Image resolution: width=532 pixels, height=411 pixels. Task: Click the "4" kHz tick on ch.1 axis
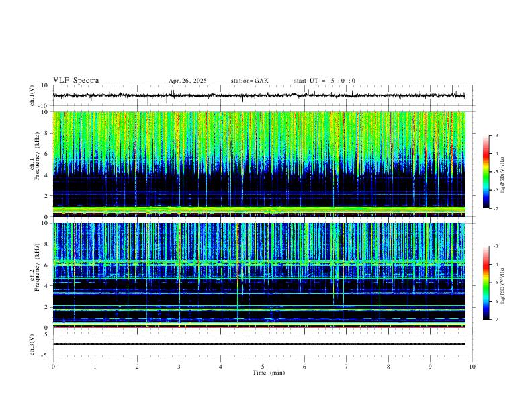coord(47,175)
